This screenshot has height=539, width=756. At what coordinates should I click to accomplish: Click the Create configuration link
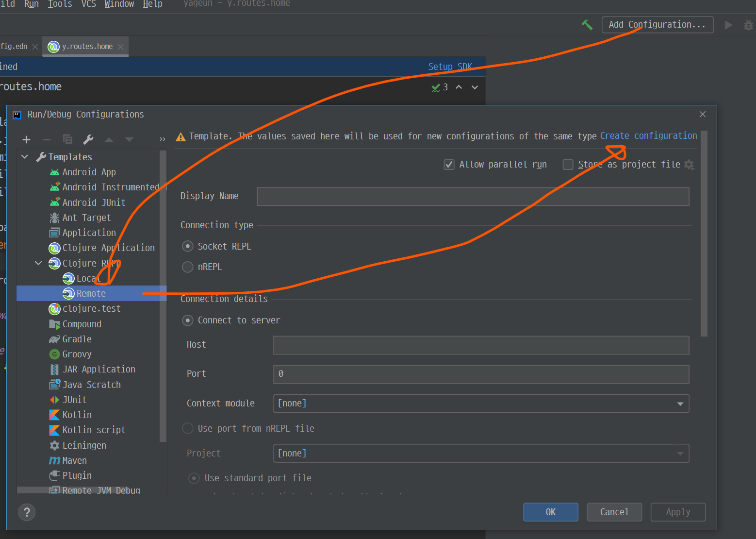pos(649,136)
